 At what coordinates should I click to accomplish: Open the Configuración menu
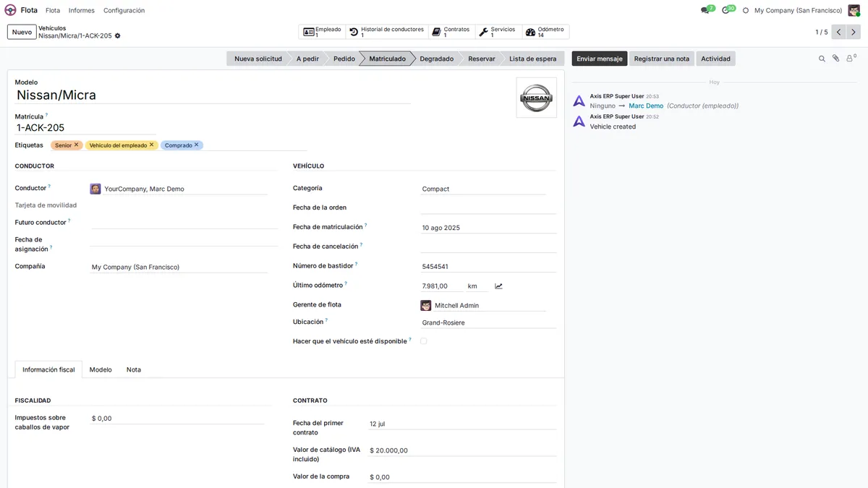[124, 10]
